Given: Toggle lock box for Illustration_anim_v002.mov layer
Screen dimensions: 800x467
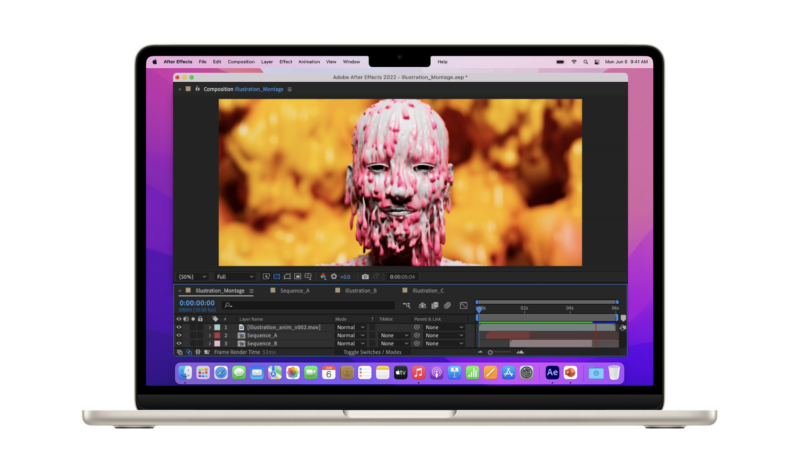Looking at the screenshot, I should coord(201,327).
